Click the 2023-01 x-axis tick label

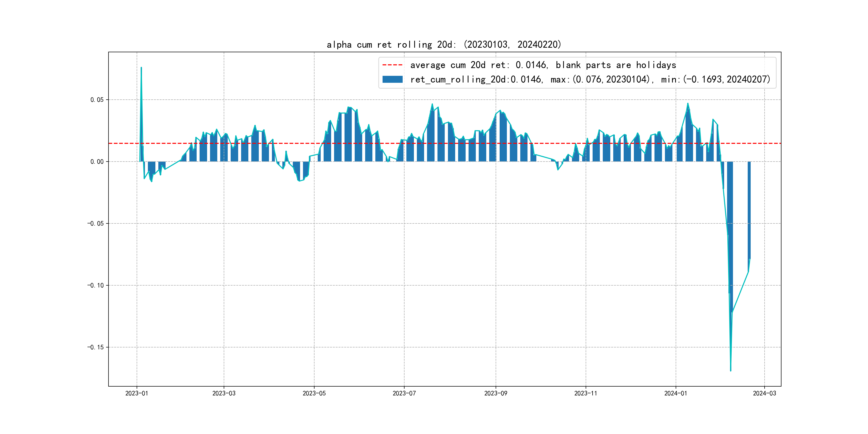pyautogui.click(x=136, y=393)
